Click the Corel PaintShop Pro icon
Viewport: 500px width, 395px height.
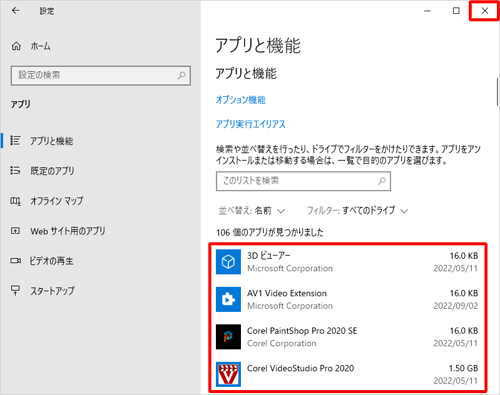coord(228,337)
